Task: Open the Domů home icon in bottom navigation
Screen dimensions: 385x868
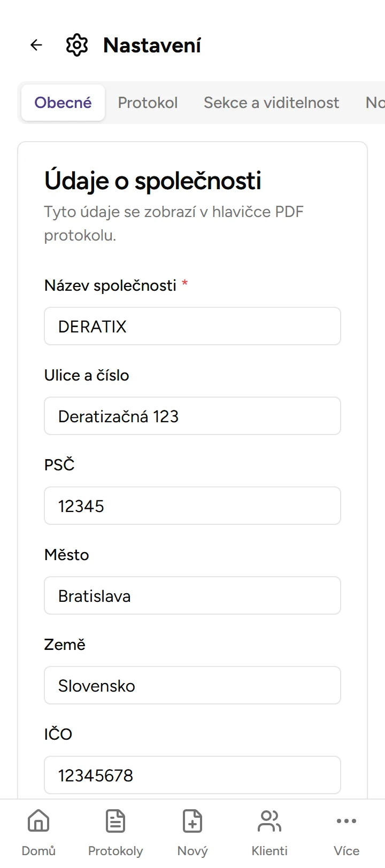Action: point(38,821)
